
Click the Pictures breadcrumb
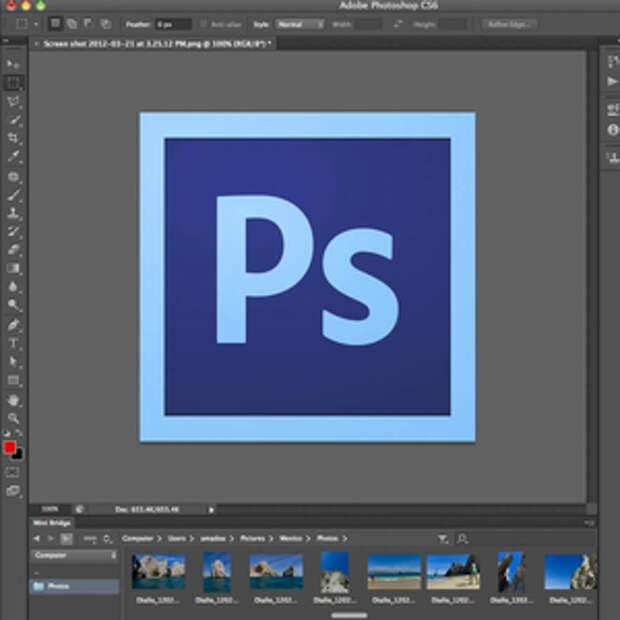tap(252, 539)
